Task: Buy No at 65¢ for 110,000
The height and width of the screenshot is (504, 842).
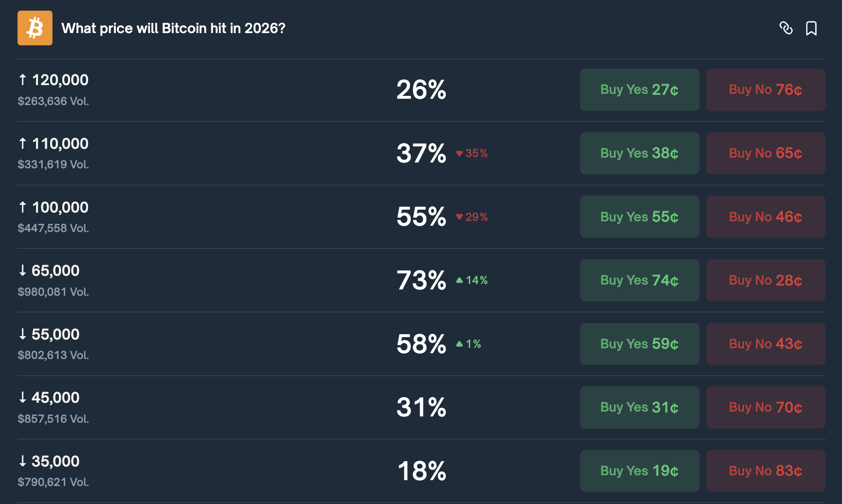Action: pos(765,153)
